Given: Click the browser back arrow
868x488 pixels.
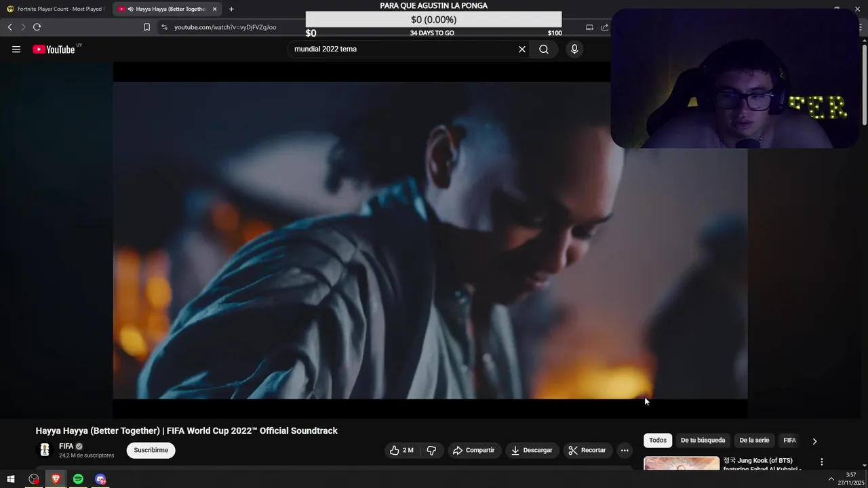Looking at the screenshot, I should tap(9, 27).
